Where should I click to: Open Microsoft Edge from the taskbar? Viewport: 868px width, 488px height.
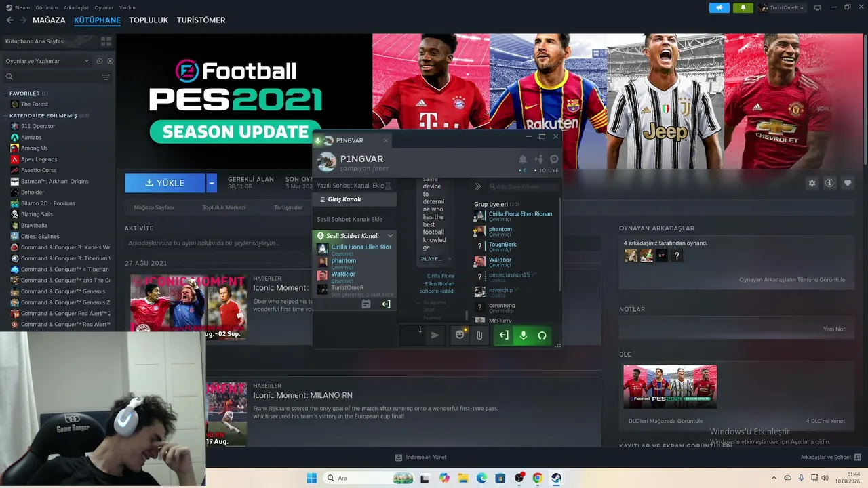(x=481, y=478)
